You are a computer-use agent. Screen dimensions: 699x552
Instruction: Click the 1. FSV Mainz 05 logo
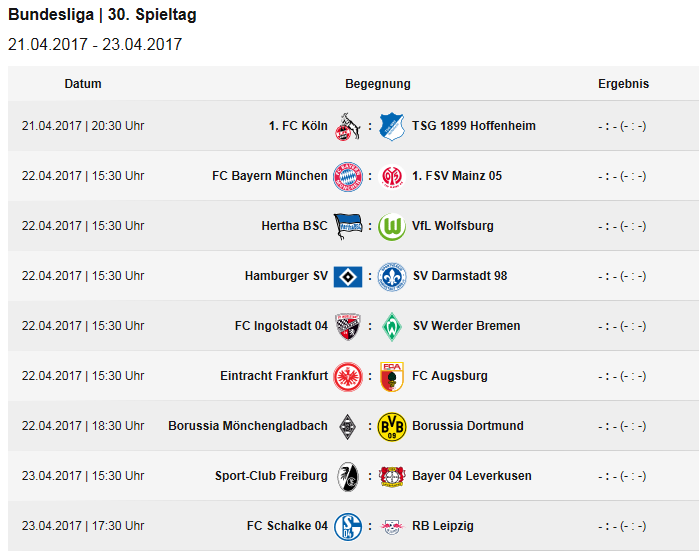[392, 177]
